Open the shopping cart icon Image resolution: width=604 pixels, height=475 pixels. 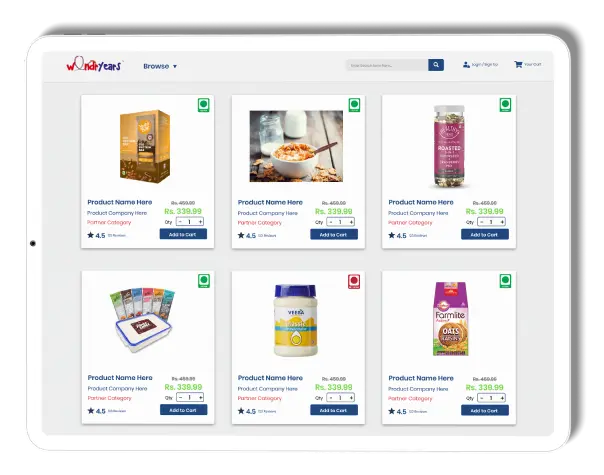click(x=518, y=64)
